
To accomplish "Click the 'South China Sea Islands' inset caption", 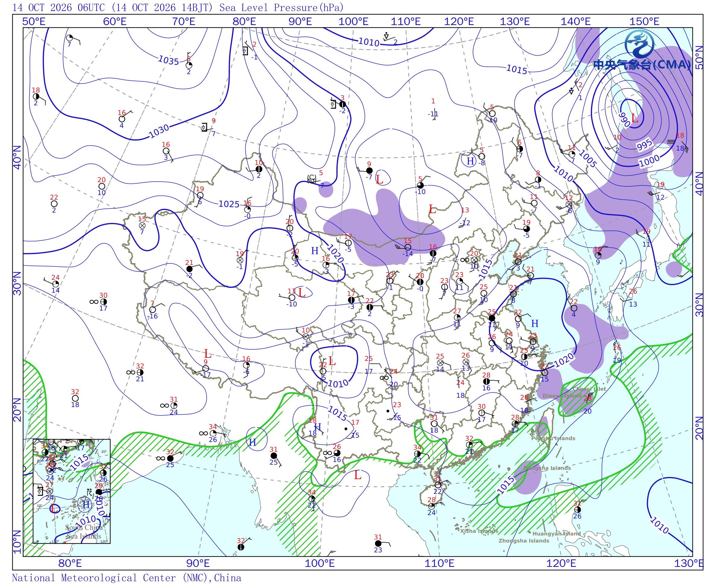I will tap(84, 532).
